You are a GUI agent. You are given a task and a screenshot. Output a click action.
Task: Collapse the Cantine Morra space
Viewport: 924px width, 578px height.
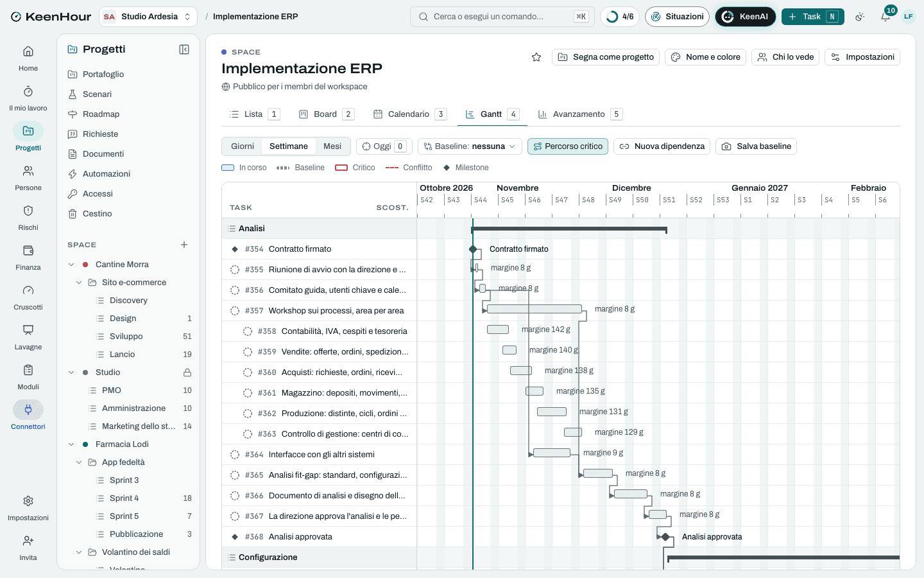71,265
